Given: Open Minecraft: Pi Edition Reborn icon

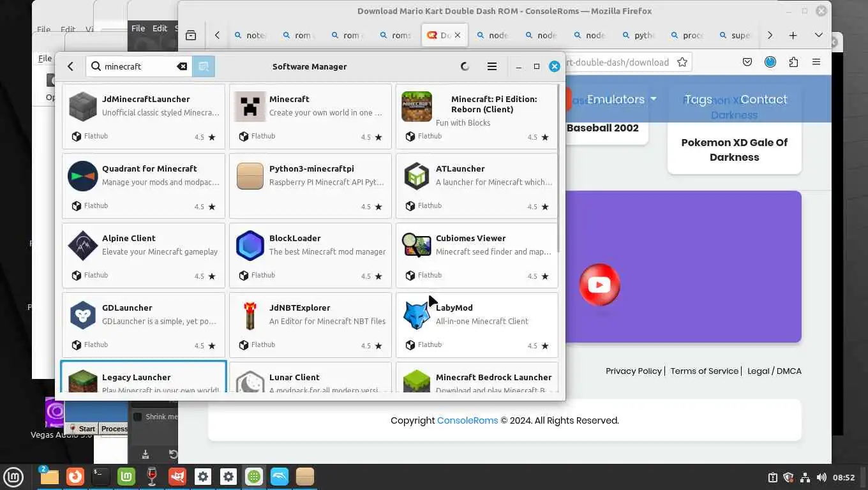Looking at the screenshot, I should pyautogui.click(x=417, y=107).
